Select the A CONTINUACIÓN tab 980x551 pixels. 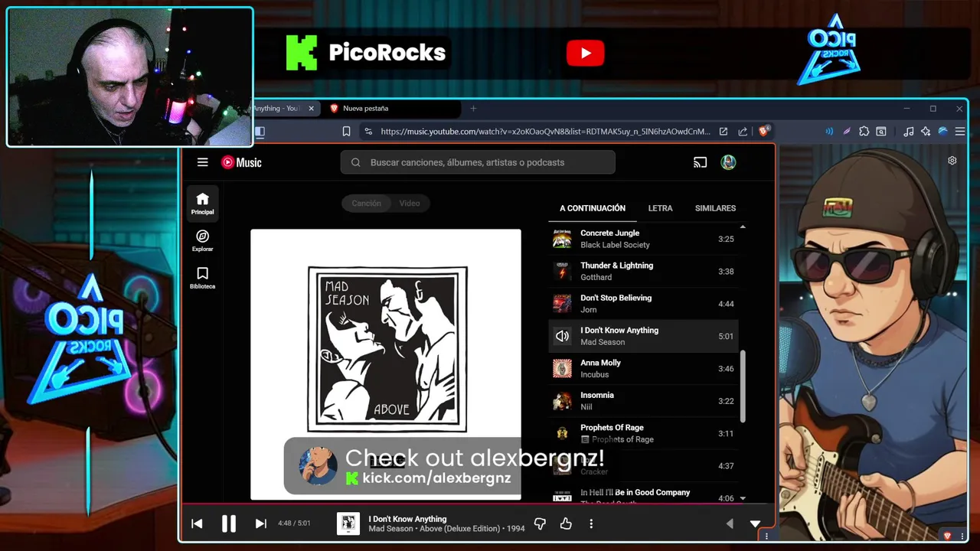593,208
